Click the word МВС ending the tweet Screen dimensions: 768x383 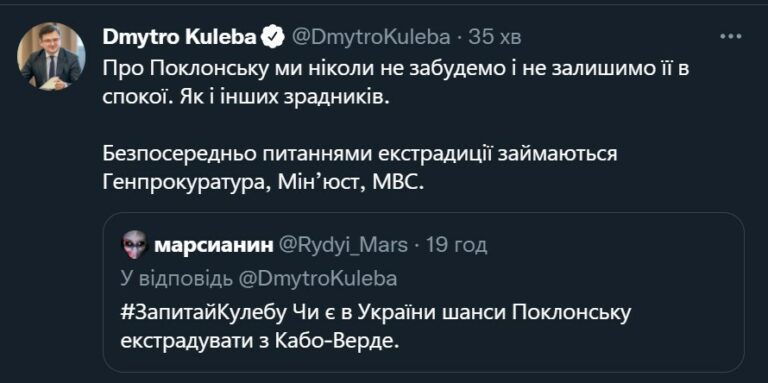click(x=396, y=182)
